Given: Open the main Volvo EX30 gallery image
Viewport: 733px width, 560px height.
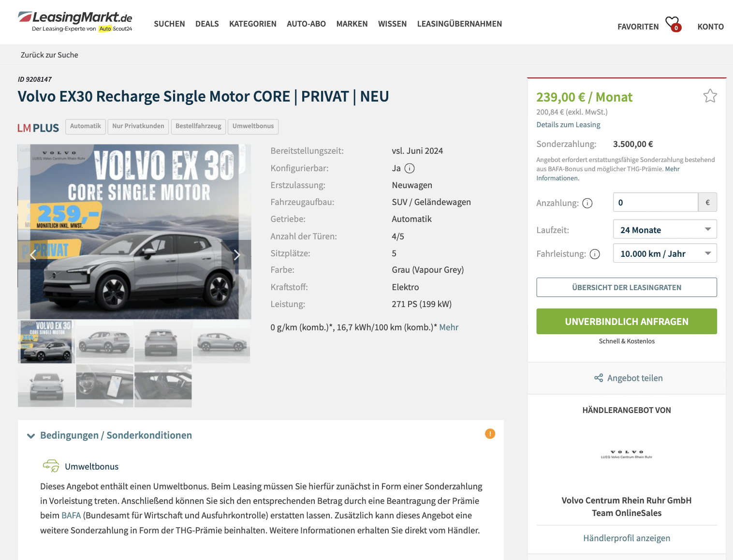Looking at the screenshot, I should pyautogui.click(x=134, y=232).
